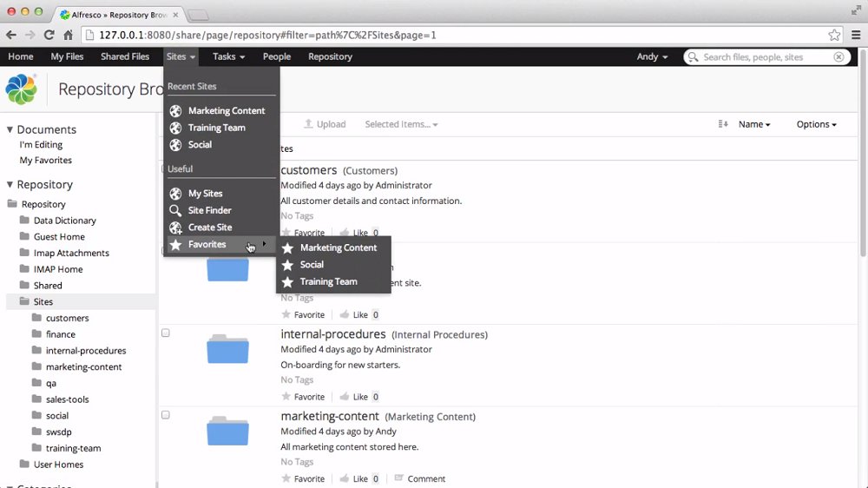This screenshot has height=488, width=868.
Task: Click the Favorites star icon in Sites menu
Action: pyautogui.click(x=175, y=244)
